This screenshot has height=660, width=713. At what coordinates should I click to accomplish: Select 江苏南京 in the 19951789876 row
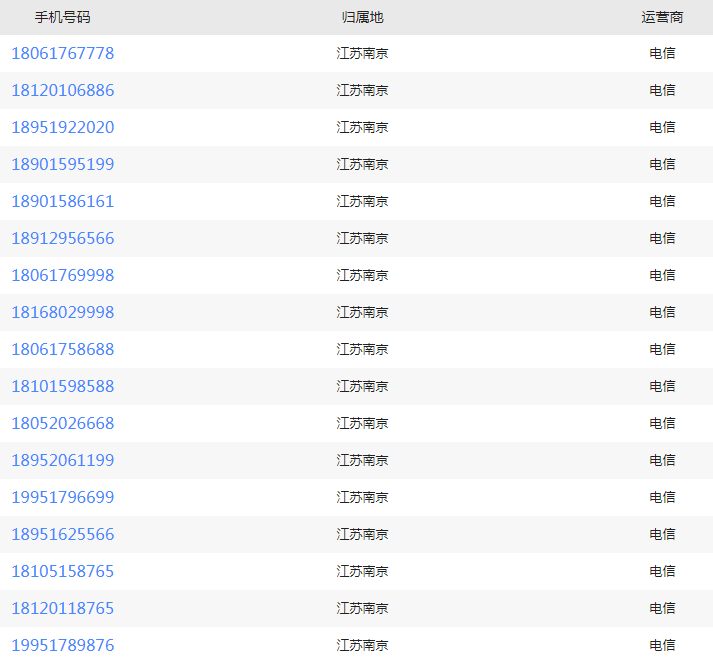tap(362, 645)
